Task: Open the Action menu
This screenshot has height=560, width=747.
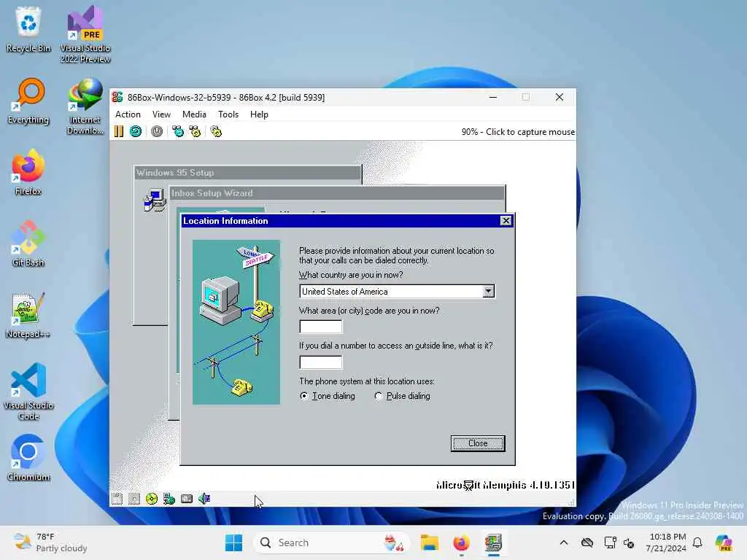Action: [x=128, y=114]
